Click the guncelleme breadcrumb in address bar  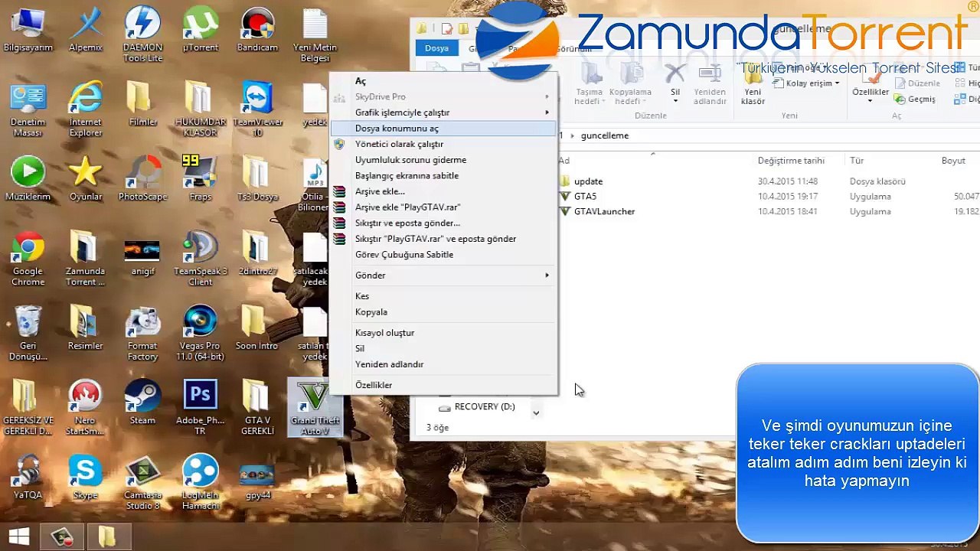click(x=605, y=135)
